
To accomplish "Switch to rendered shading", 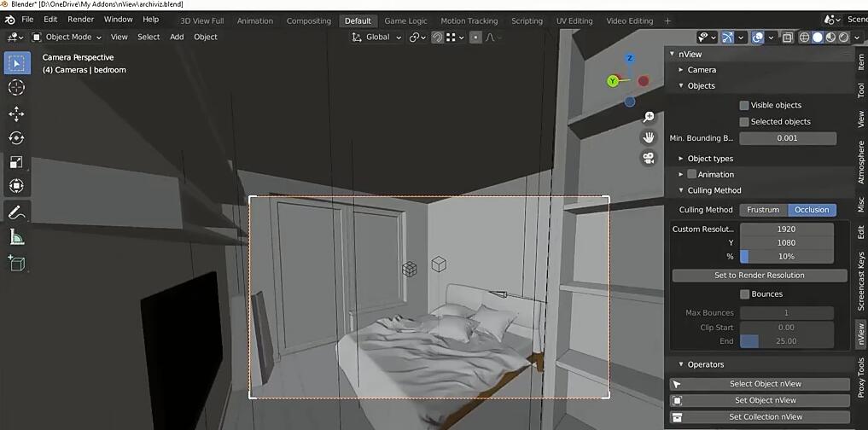I will click(x=843, y=37).
